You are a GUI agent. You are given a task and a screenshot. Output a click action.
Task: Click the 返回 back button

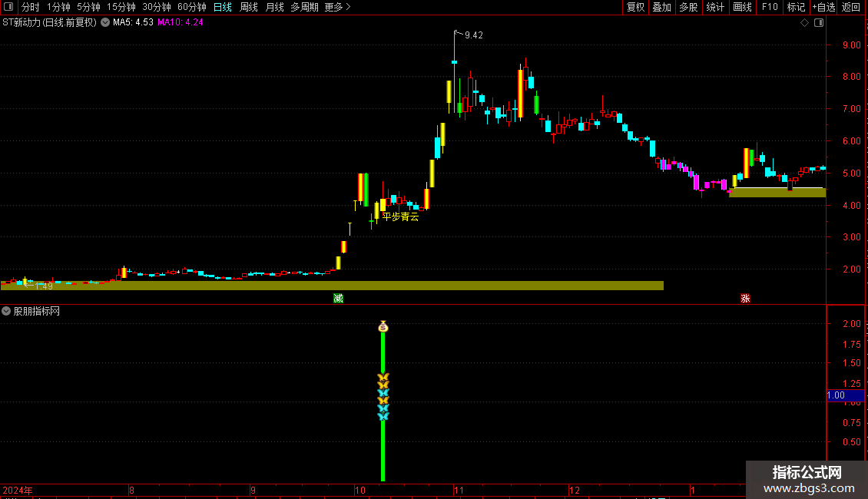(851, 7)
